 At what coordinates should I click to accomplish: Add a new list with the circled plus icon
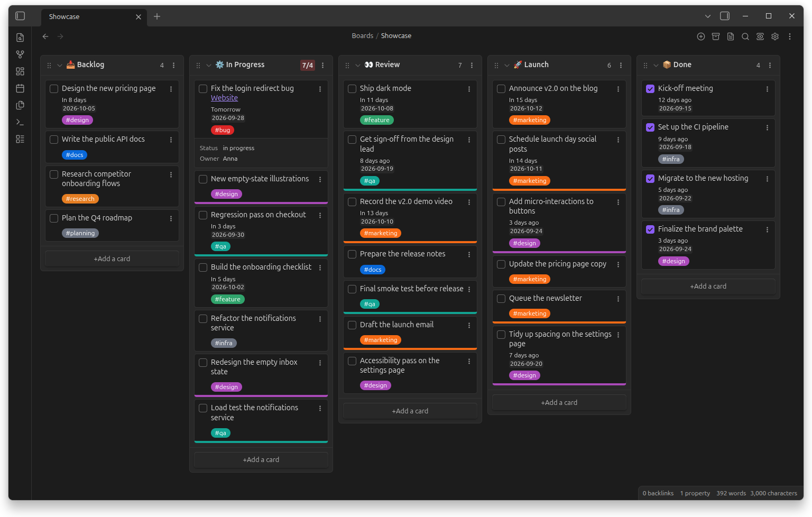click(x=701, y=36)
